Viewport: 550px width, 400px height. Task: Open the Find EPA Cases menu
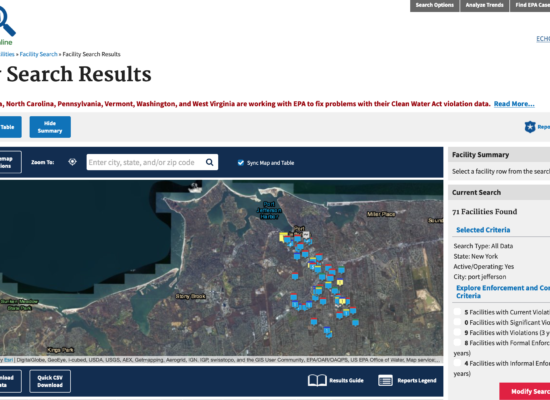(x=530, y=5)
